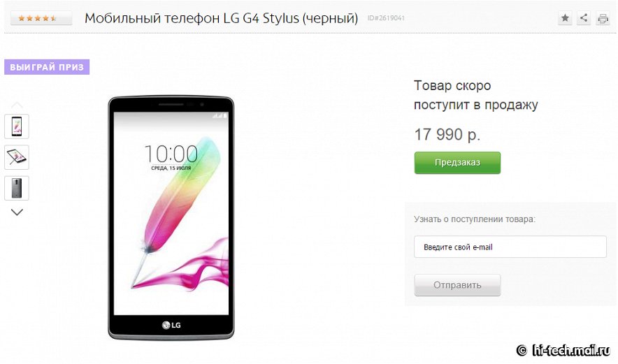Show more thumbnails with down chevron
The height and width of the screenshot is (364, 618).
pos(17,212)
